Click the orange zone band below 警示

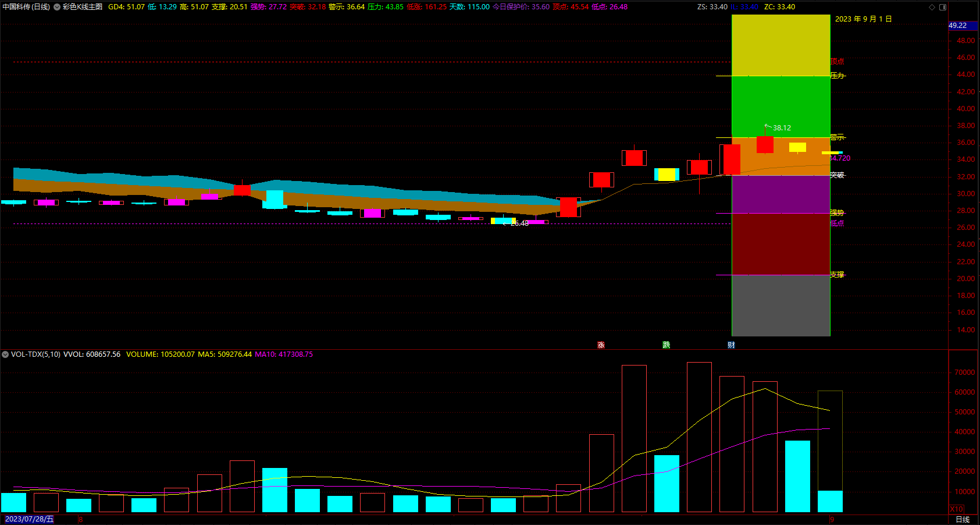pos(781,157)
